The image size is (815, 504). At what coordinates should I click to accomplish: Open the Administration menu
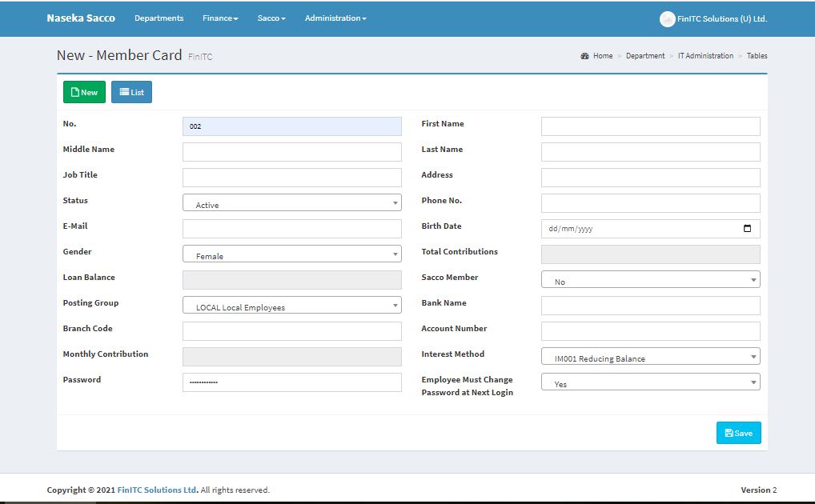tap(335, 18)
